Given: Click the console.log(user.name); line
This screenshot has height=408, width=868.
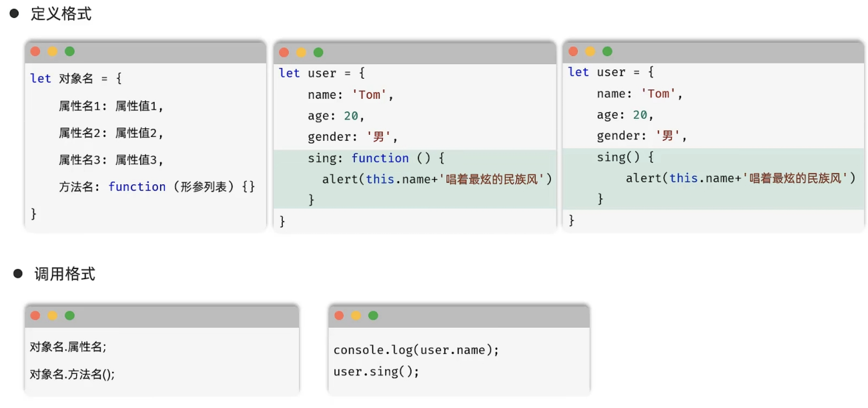Looking at the screenshot, I should [x=415, y=349].
